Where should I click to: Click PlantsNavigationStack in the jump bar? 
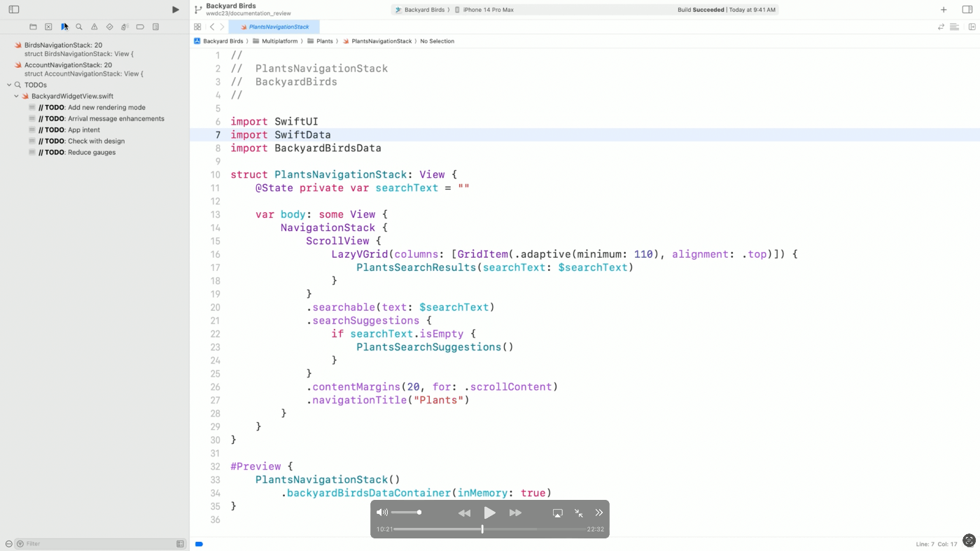(377, 41)
